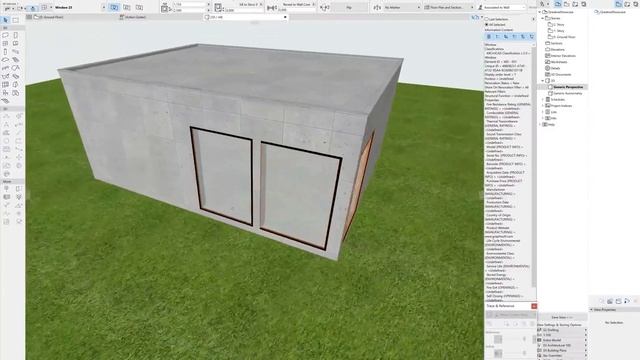This screenshot has height=360, width=640.
Task: Switch to the 3D / All tab
Action: click(245, 17)
